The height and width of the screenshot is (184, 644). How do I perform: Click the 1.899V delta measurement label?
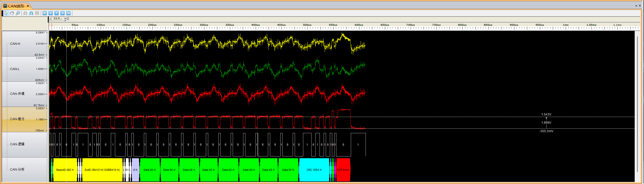(x=546, y=123)
